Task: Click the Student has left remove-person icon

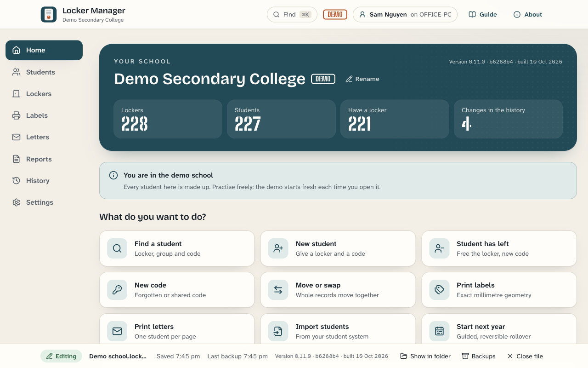Action: coord(440,248)
